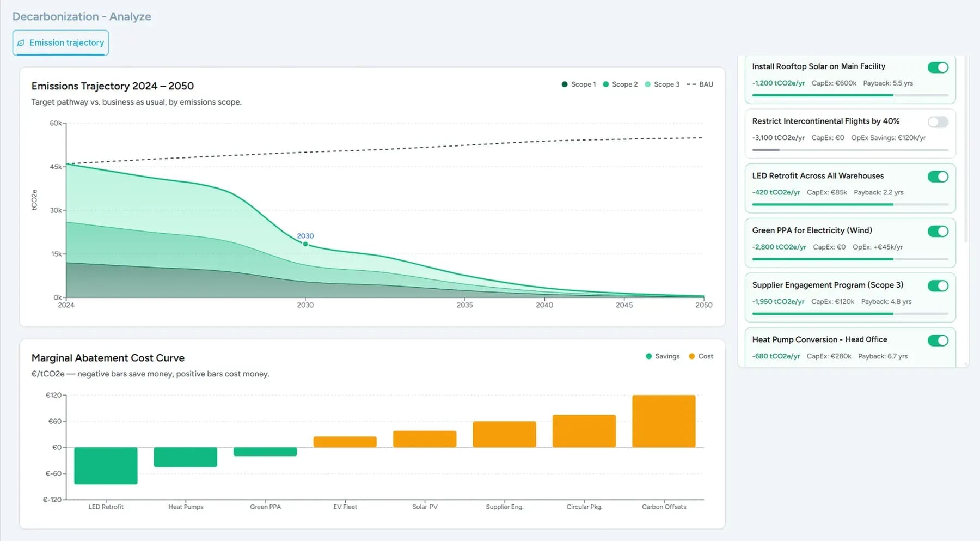This screenshot has width=980, height=541.
Task: Click the Supplier Eng. cost bar
Action: pos(504,434)
